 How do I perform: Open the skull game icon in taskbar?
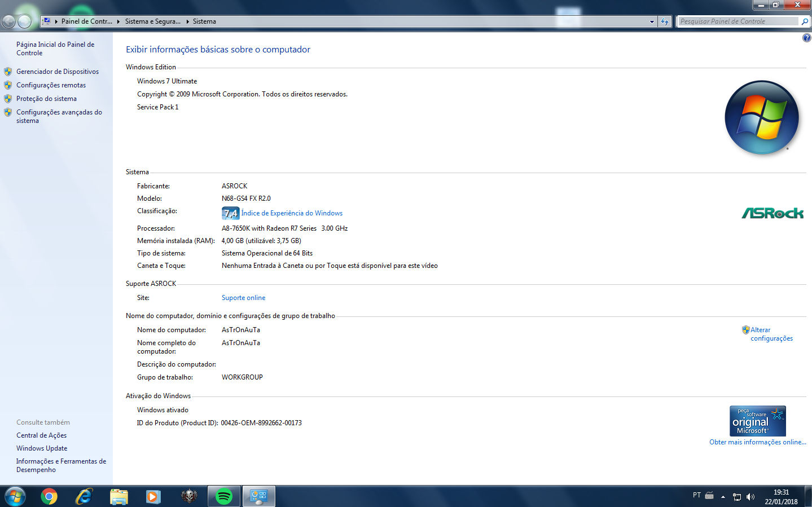pyautogui.click(x=189, y=496)
